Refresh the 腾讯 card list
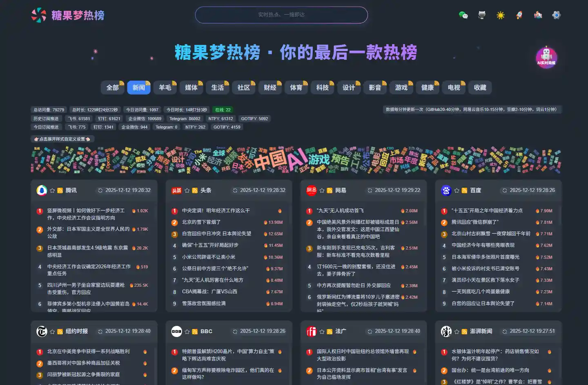Screen dimensions: 588x385 tap(100, 191)
